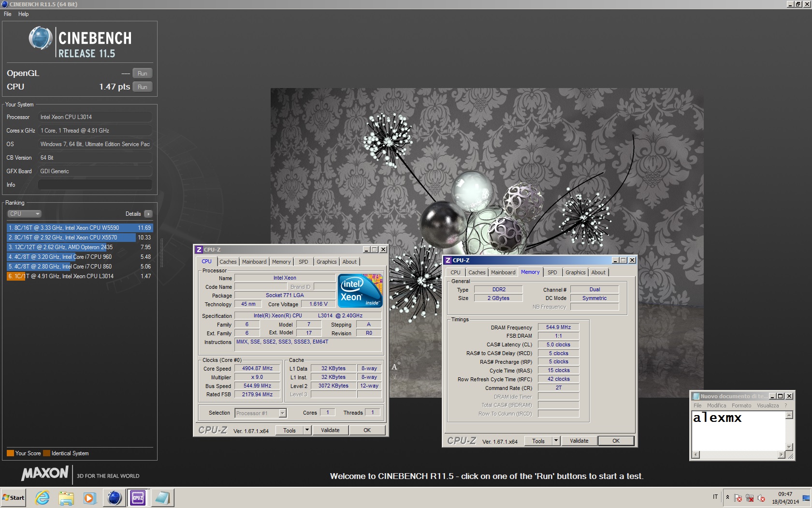Open SPD tab in right CPU-Z window

(x=552, y=272)
